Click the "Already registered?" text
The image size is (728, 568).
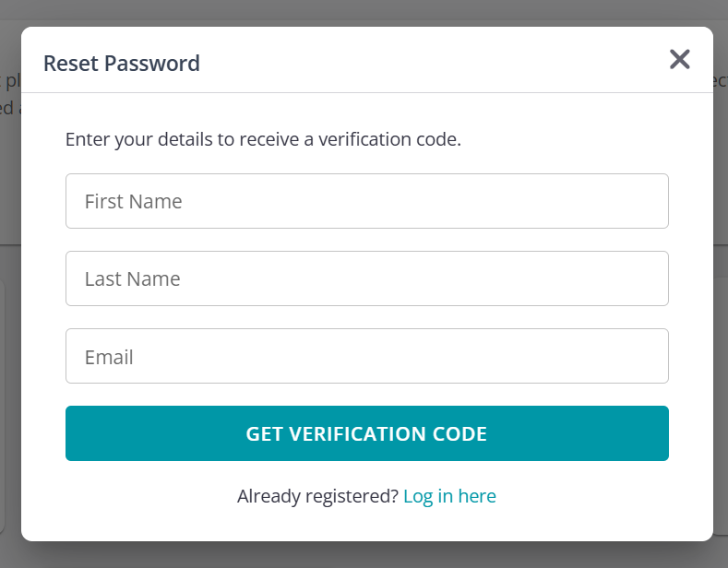tap(317, 496)
